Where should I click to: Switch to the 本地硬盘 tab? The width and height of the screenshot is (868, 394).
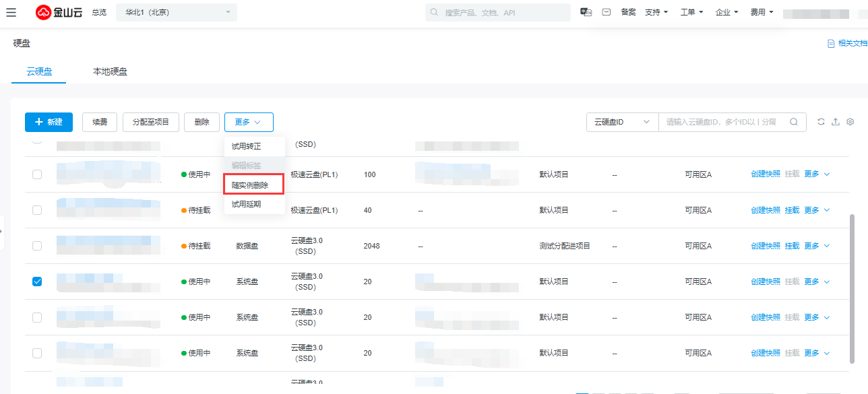[x=110, y=71]
